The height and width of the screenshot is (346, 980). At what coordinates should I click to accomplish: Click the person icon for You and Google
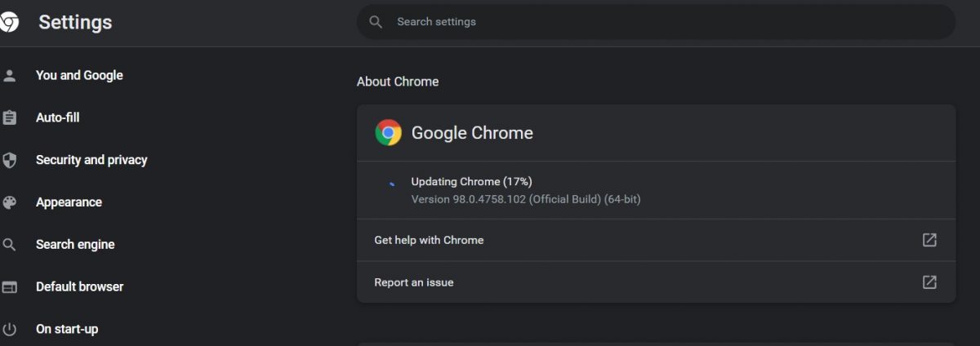click(10, 76)
